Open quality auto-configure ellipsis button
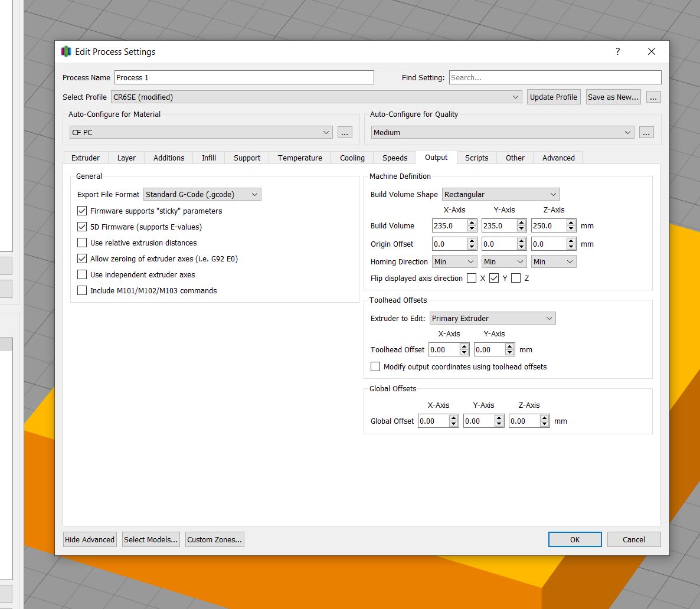This screenshot has height=609, width=700. (646, 132)
